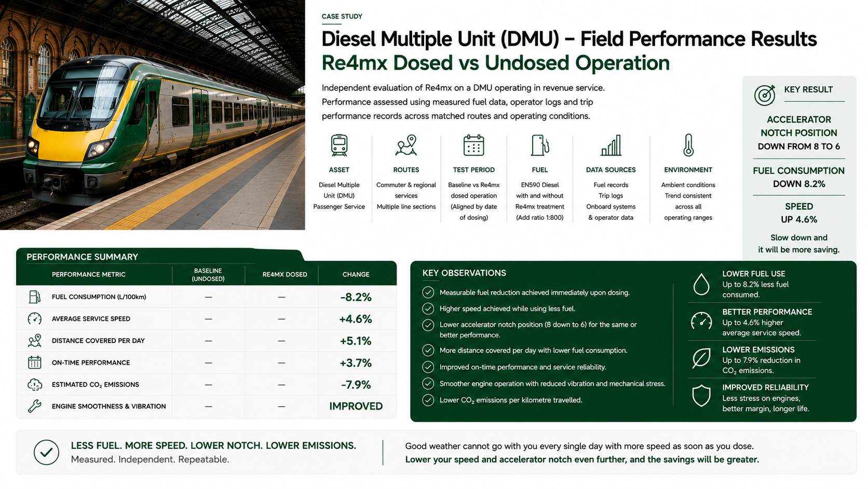
Task: Click 'Diesel Multiple Unit (DMU)' under ASSET
Action: 339,190
